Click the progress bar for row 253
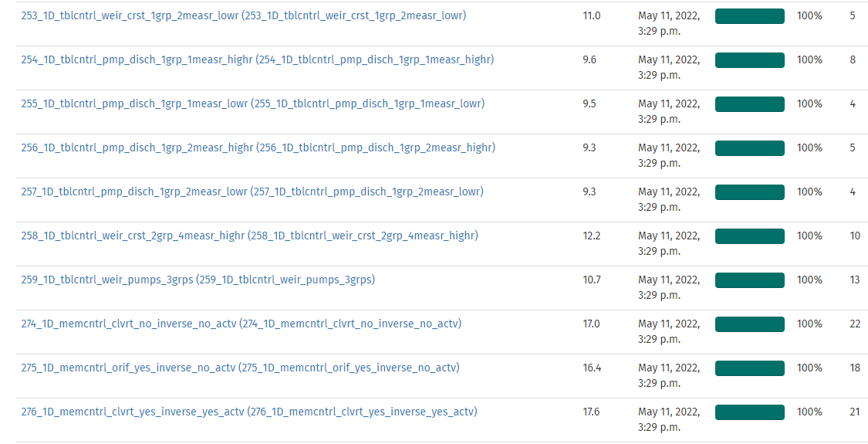 pos(749,16)
